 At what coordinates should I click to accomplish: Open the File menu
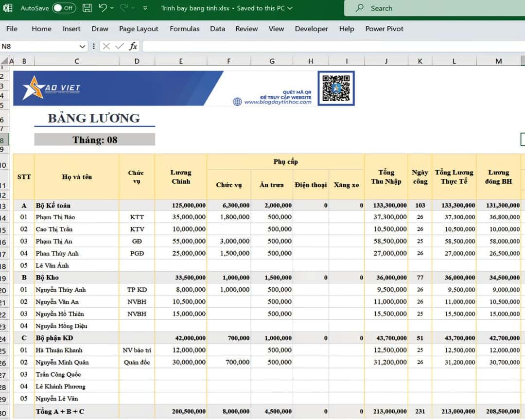pyautogui.click(x=12, y=29)
